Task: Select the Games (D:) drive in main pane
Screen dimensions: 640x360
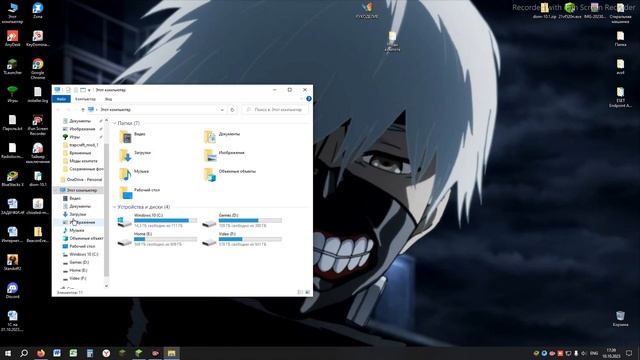Action: pyautogui.click(x=242, y=220)
